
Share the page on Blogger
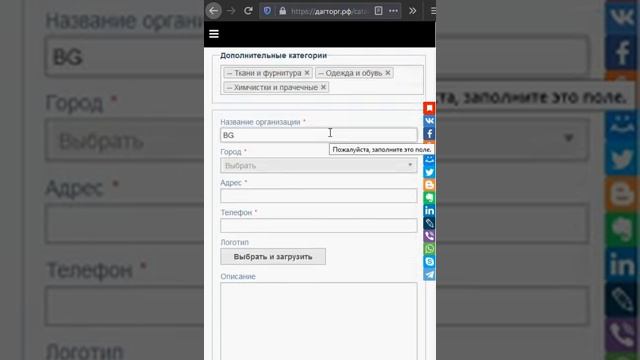pos(429,185)
